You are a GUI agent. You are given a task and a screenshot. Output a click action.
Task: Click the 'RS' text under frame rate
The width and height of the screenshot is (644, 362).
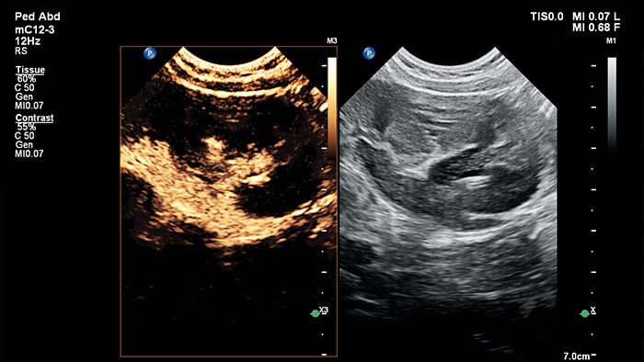tap(21, 51)
